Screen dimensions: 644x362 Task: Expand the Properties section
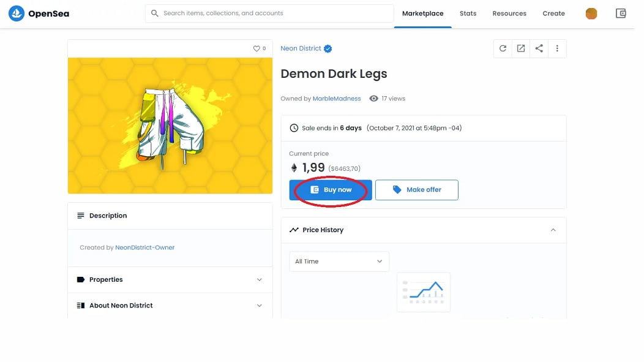[259, 279]
